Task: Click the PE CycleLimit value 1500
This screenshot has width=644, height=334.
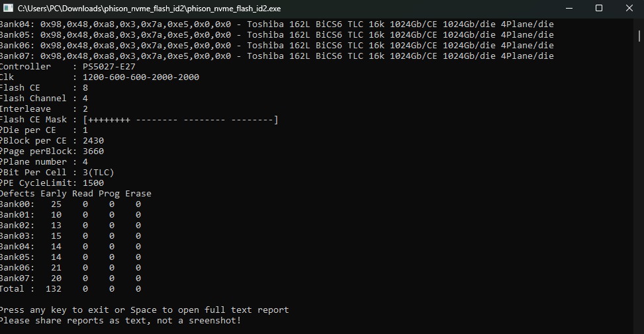Action: (93, 183)
